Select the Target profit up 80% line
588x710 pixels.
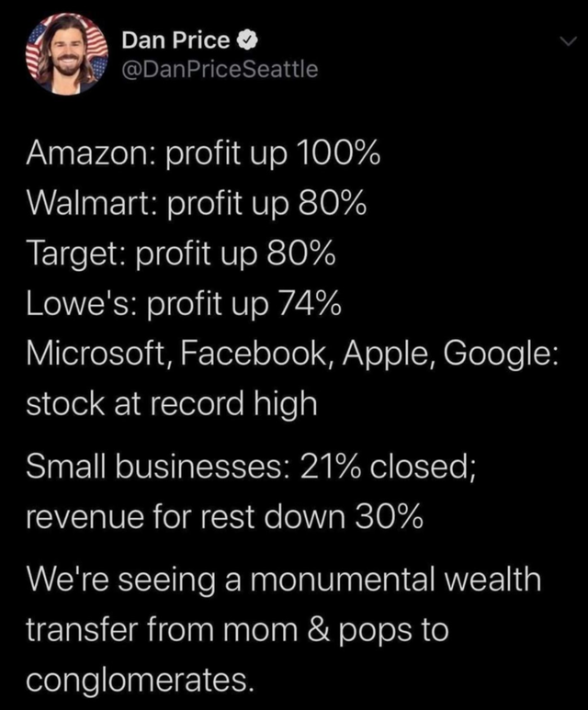(181, 254)
